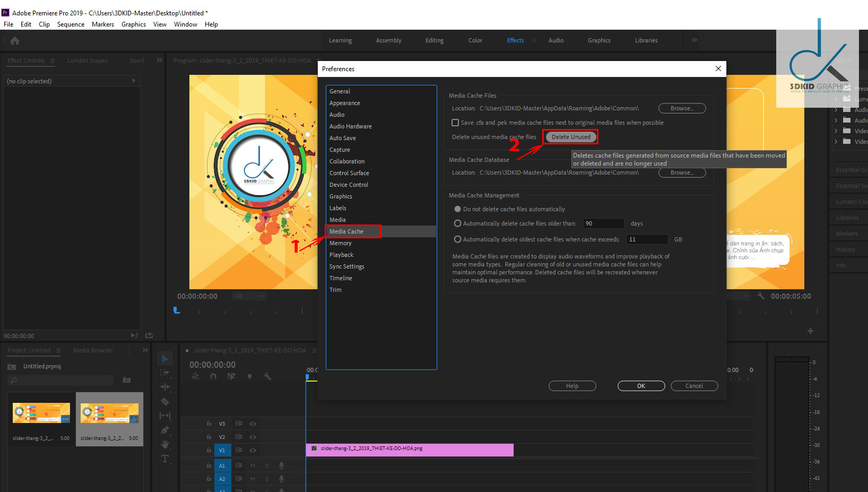Select 'Do not delete cache files automatically'

[457, 209]
